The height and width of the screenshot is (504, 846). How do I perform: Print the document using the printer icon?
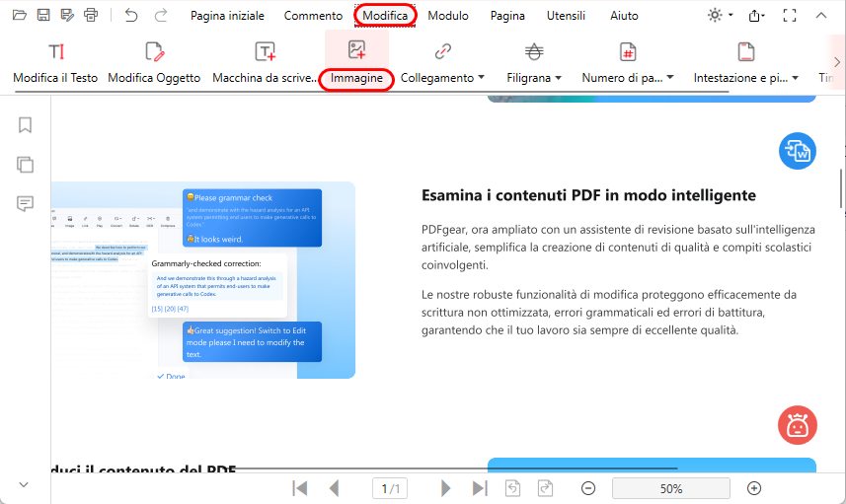pos(91,15)
